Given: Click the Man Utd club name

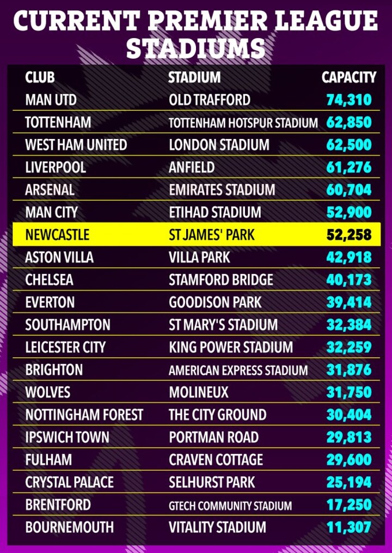Looking at the screenshot, I should click(x=51, y=100).
